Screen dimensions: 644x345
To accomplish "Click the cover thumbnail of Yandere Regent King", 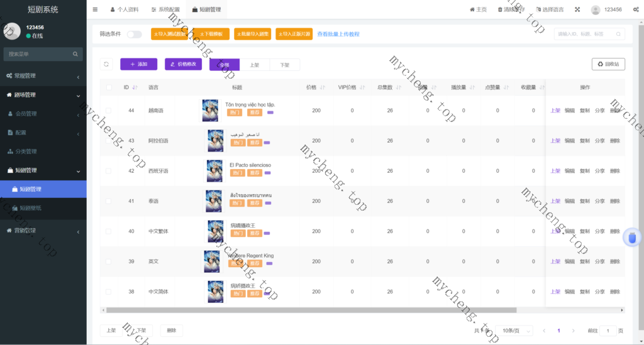I will tap(212, 261).
